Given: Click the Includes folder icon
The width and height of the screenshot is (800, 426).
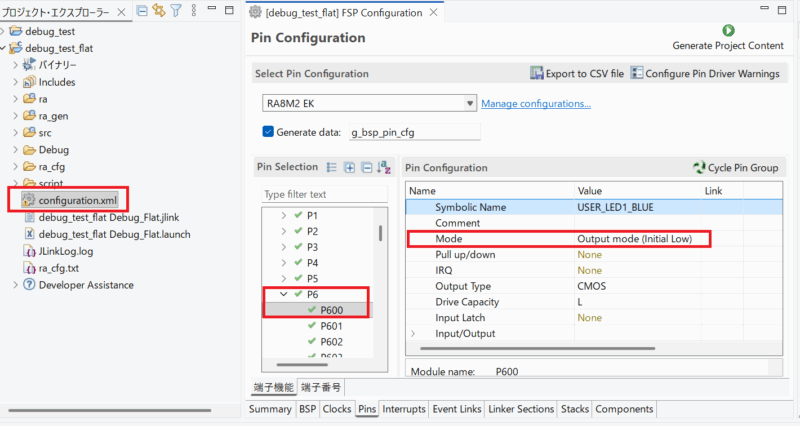Looking at the screenshot, I should [30, 82].
